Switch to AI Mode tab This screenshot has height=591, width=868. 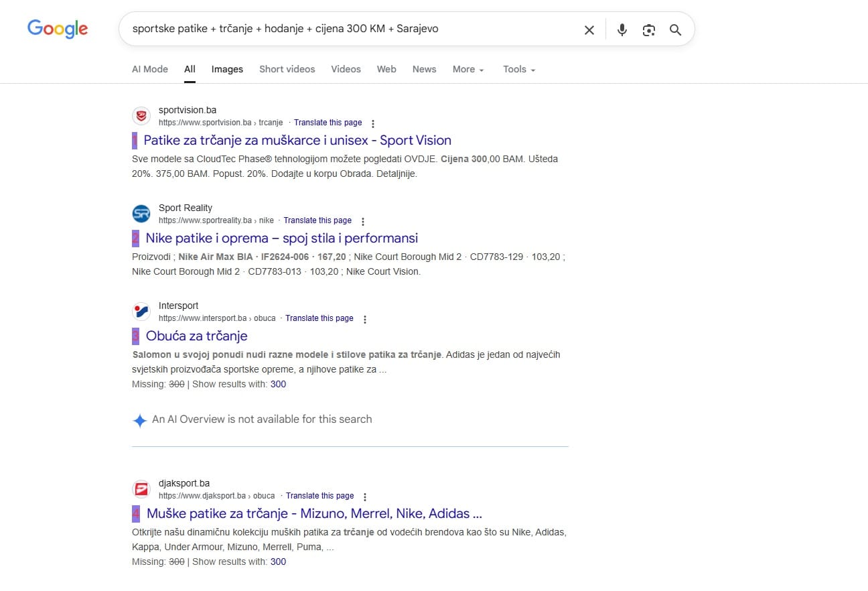tap(150, 69)
